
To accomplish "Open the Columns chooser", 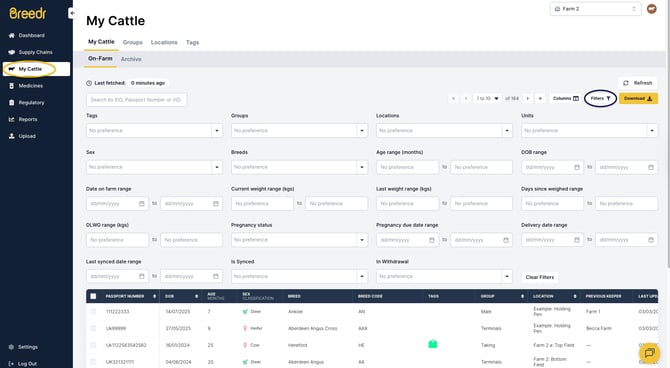I will pos(566,98).
